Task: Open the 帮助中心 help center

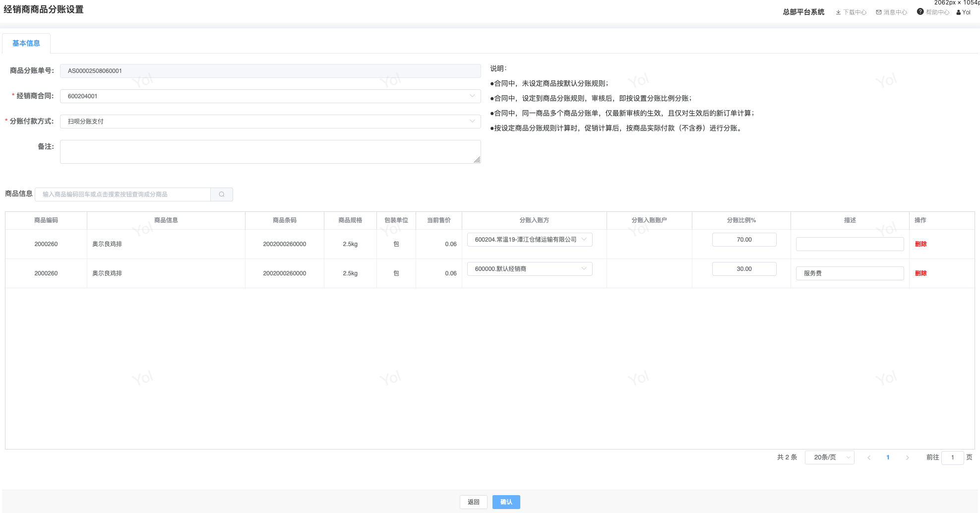Action: [x=933, y=12]
